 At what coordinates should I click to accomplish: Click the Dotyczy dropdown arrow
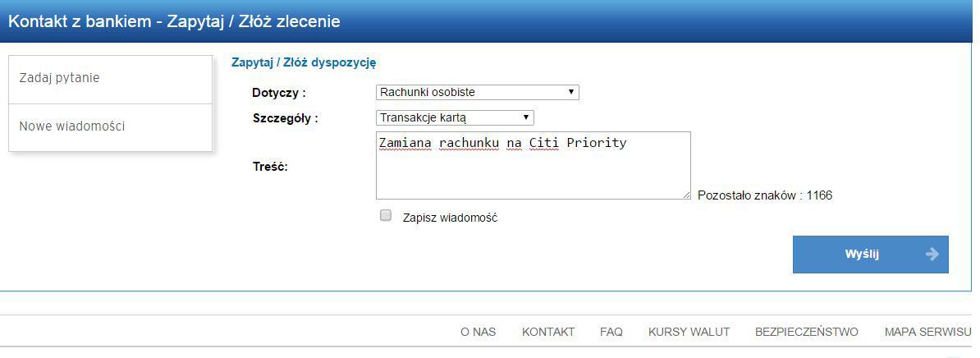[570, 93]
